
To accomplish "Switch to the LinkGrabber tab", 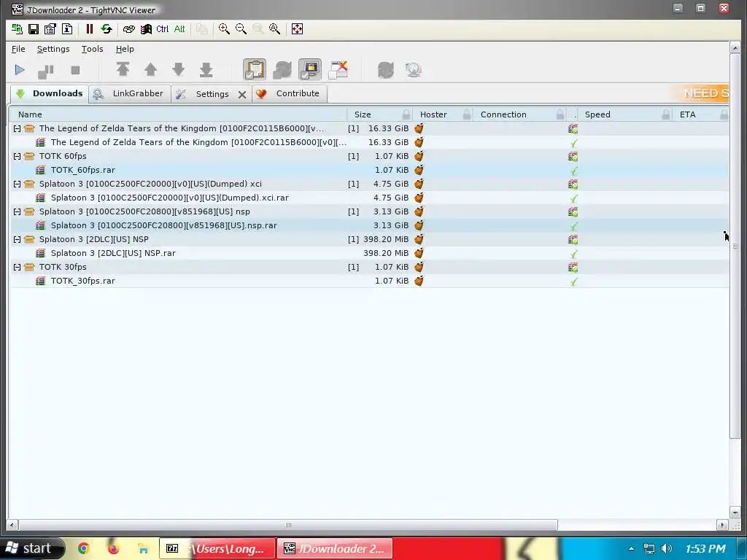I will click(x=129, y=94).
